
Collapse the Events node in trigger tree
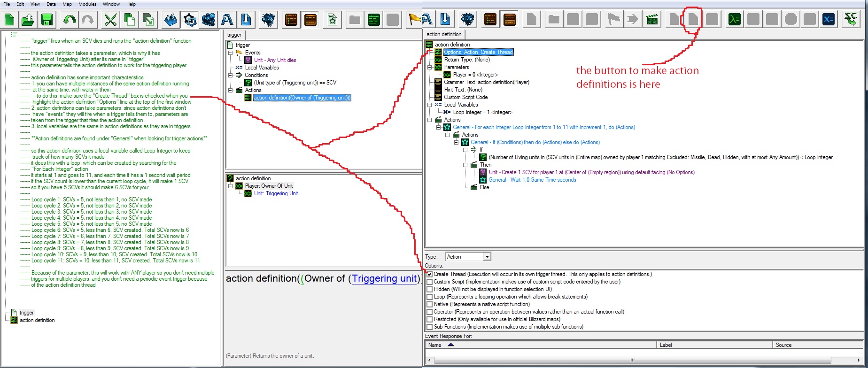[x=231, y=53]
